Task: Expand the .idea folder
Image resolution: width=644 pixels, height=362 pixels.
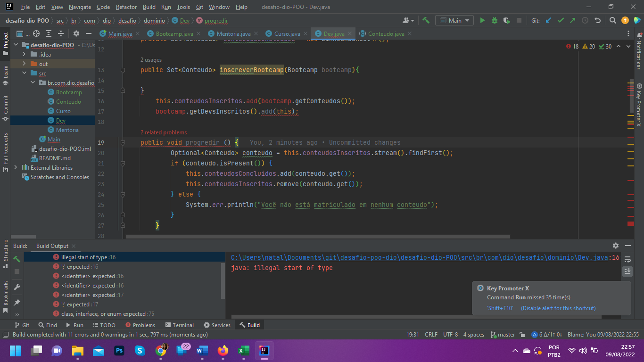Action: point(25,55)
